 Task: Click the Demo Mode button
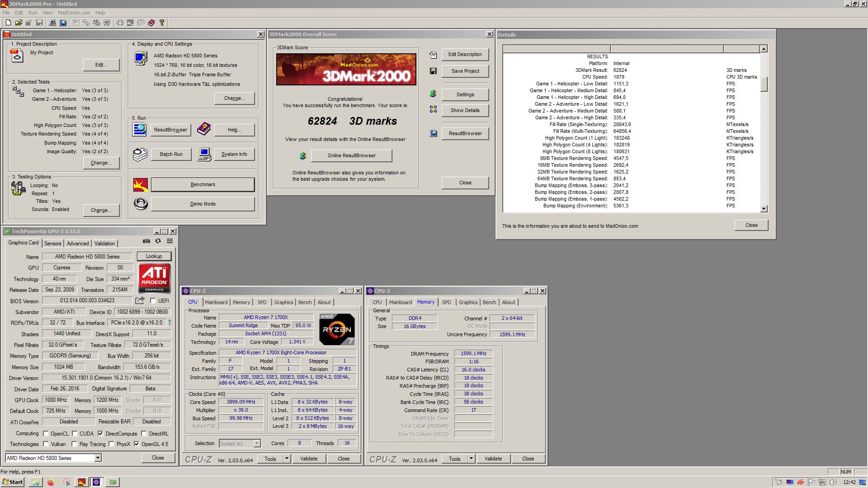point(203,204)
